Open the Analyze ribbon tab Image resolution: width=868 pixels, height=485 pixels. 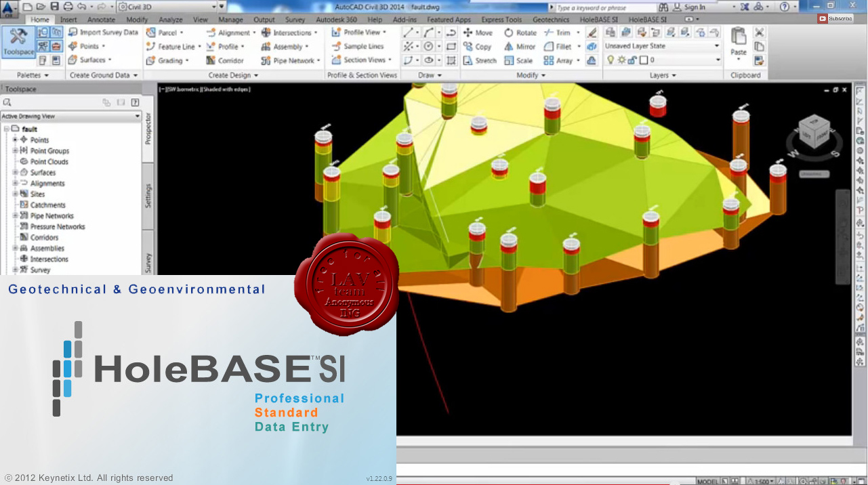click(171, 20)
